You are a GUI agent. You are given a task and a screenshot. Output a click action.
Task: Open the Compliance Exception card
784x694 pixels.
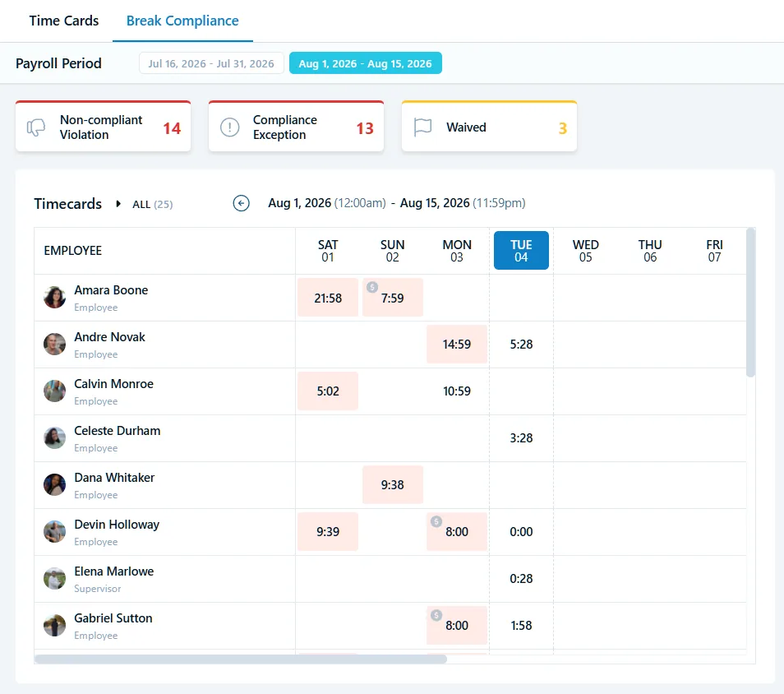point(296,127)
